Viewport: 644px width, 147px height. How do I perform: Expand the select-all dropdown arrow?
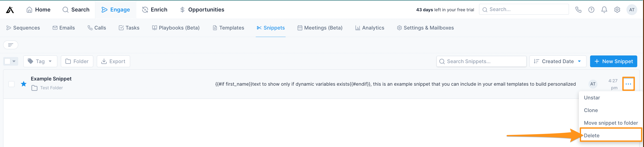(x=14, y=61)
